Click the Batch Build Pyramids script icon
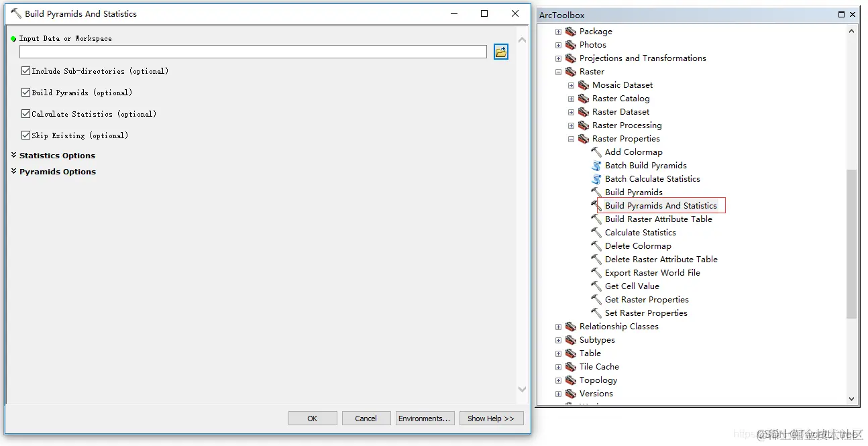Viewport: 868px width, 446px height. click(596, 166)
